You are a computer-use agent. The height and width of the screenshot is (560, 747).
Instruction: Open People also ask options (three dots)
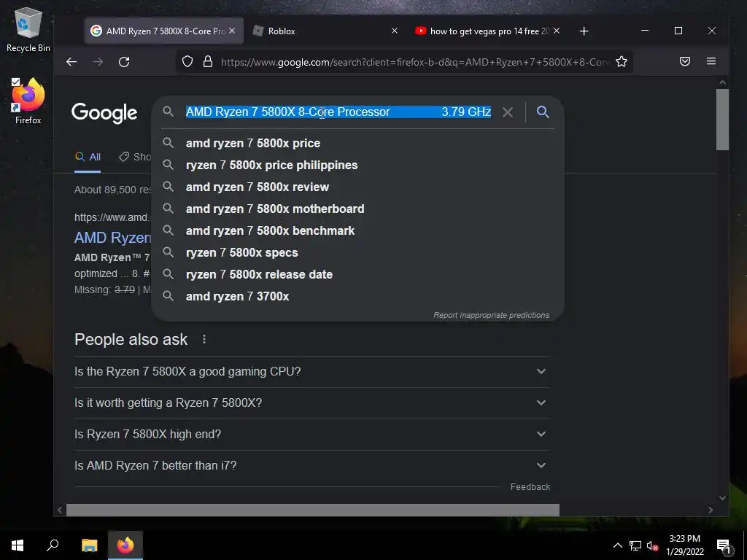point(204,339)
